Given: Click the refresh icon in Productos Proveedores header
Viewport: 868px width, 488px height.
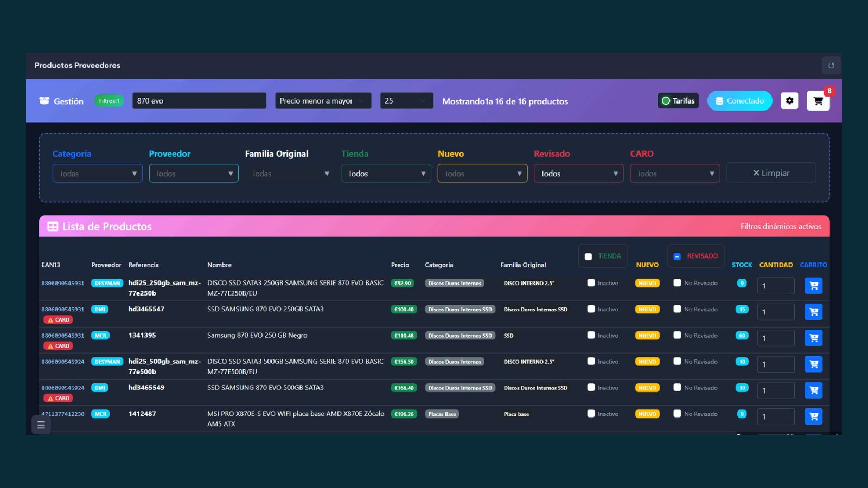Looking at the screenshot, I should click(831, 66).
